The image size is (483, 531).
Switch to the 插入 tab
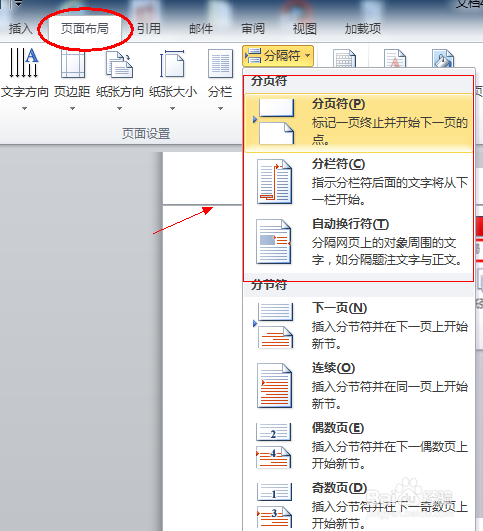[x=20, y=29]
